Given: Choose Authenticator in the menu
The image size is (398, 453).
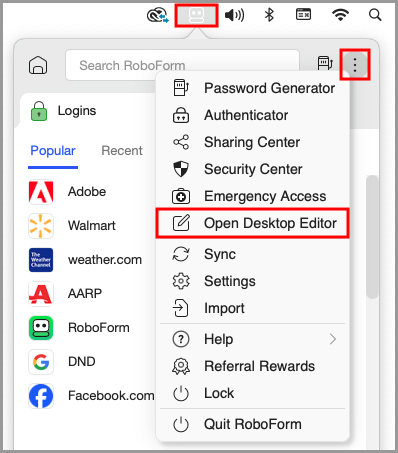Looking at the screenshot, I should click(253, 115).
